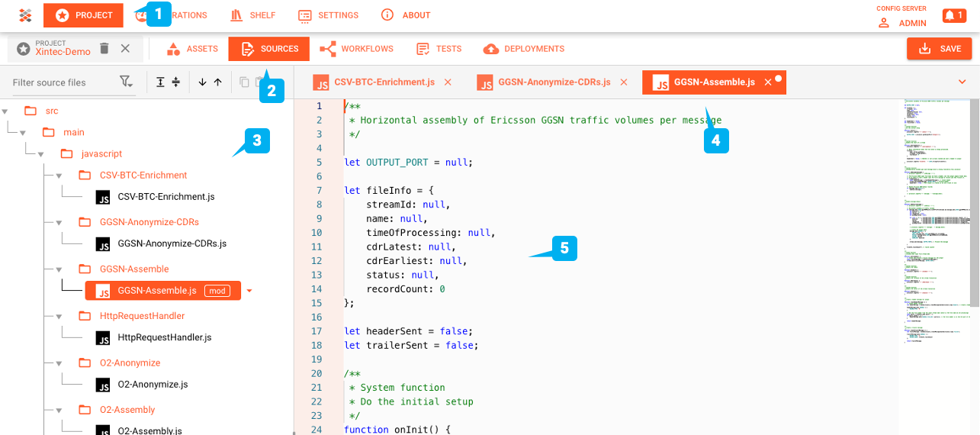Collapse the HttpRequestHandler folder

point(59,316)
